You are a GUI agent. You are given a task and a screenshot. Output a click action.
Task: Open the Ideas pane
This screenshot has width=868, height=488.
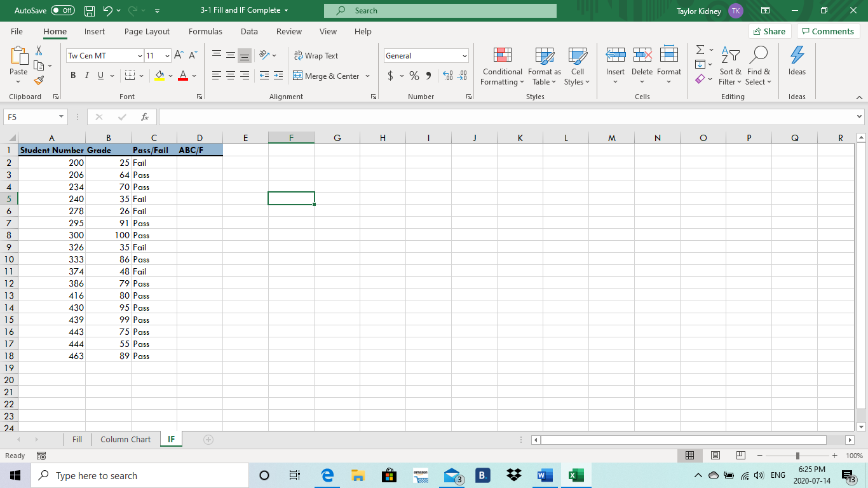click(x=797, y=62)
